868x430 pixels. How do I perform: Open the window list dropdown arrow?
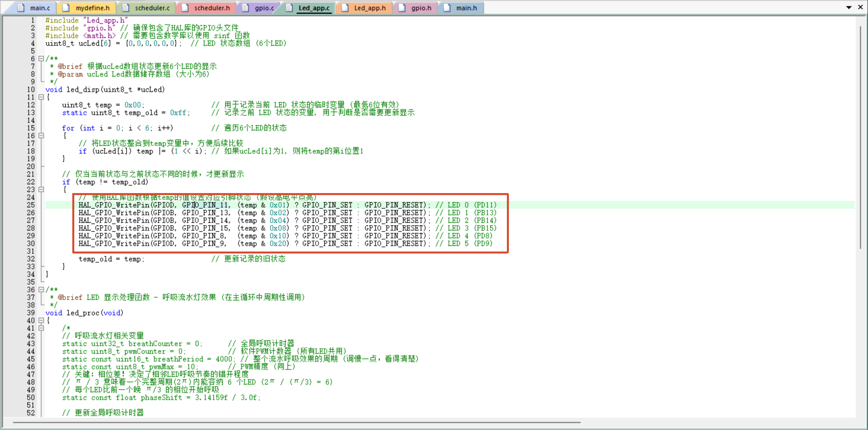[849, 8]
